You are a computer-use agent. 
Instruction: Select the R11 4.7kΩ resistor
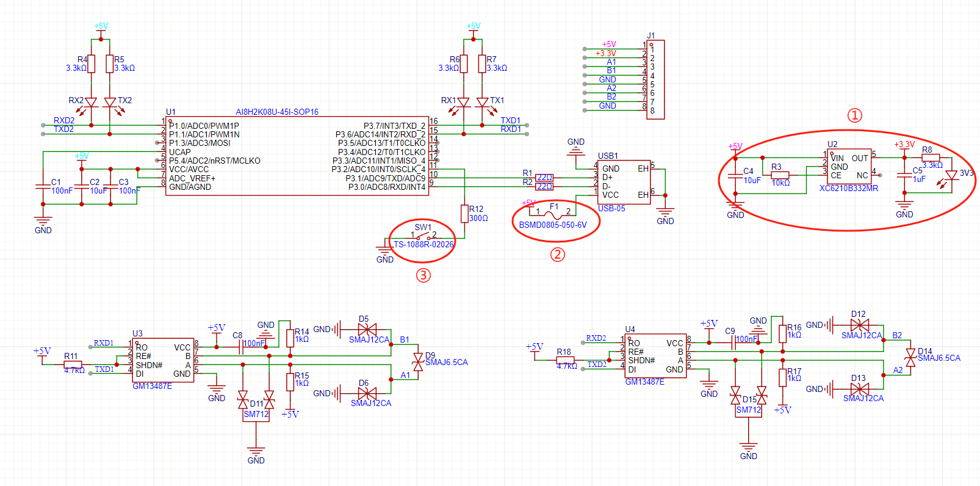[73, 364]
